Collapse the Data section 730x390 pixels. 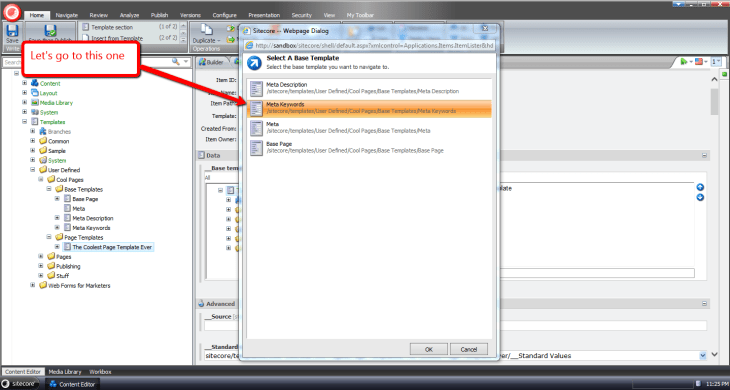pos(704,156)
